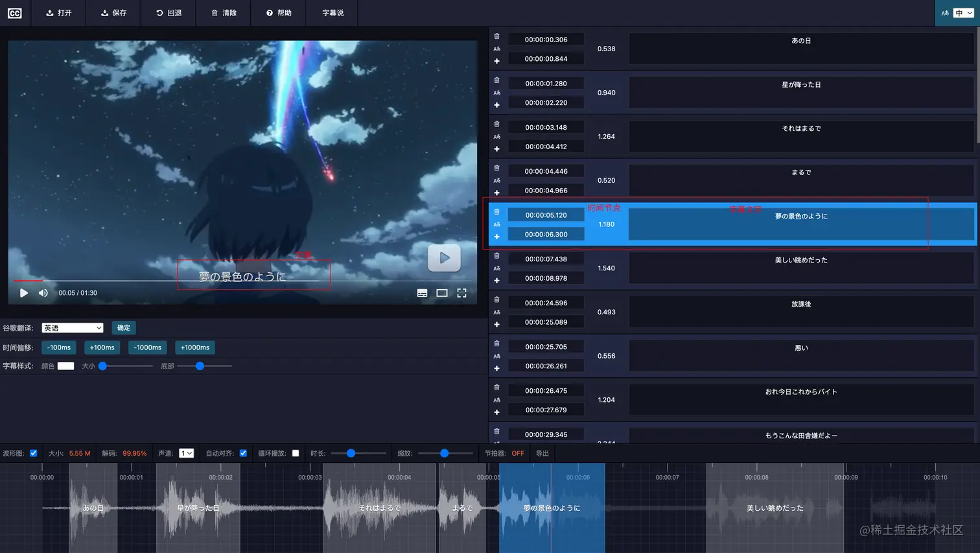Screen dimensions: 980x553
Task: Open the 帮助 help menu
Action: pos(279,13)
